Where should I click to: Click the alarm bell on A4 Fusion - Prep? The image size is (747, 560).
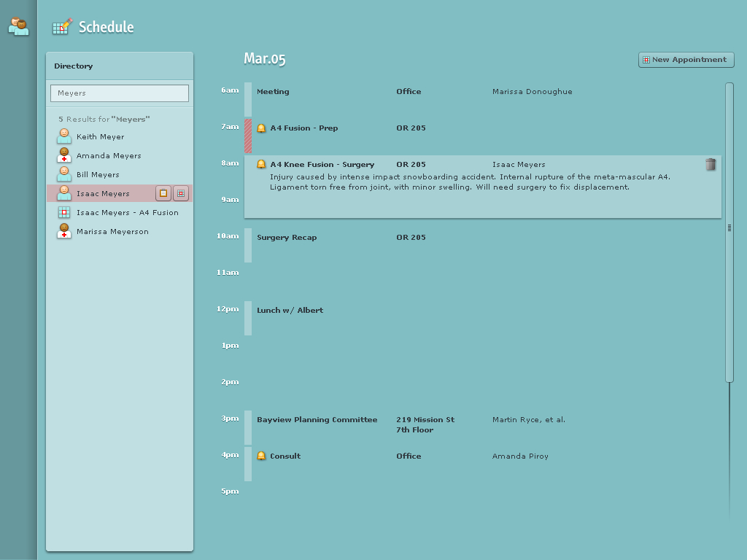coord(261,128)
